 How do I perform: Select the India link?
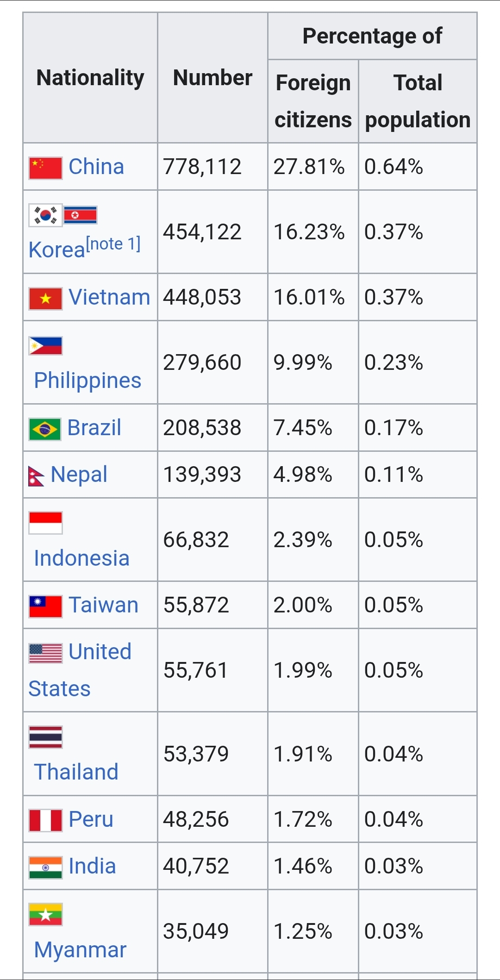(x=92, y=866)
